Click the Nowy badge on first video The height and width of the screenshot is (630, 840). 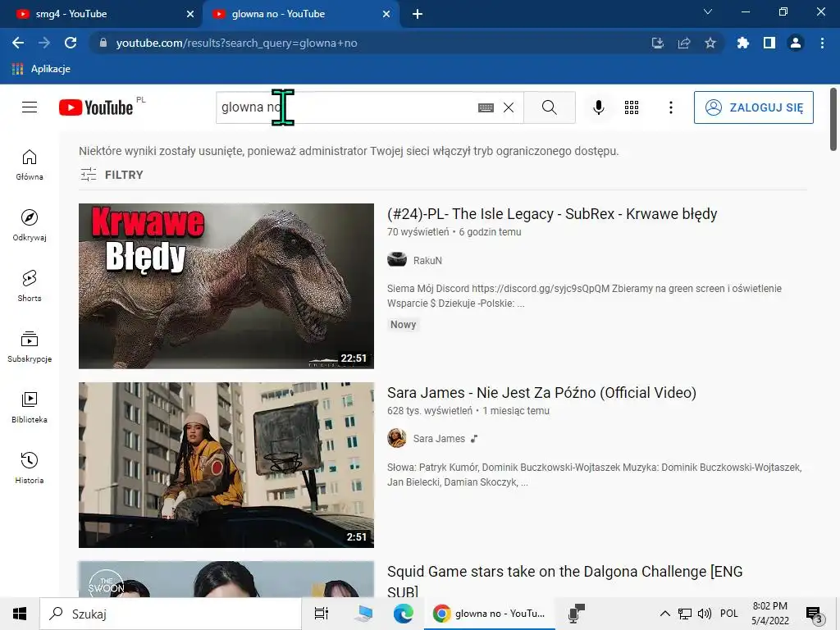(404, 325)
